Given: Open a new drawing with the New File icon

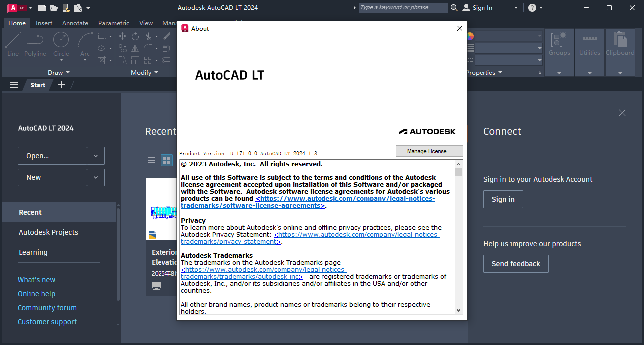Looking at the screenshot, I should [x=43, y=8].
